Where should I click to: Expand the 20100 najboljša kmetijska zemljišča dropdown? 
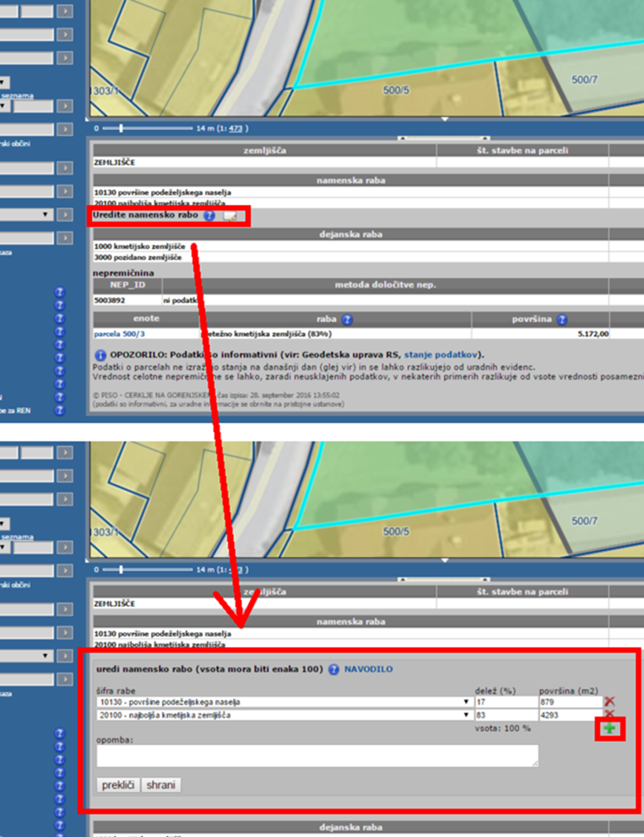[x=284, y=715]
